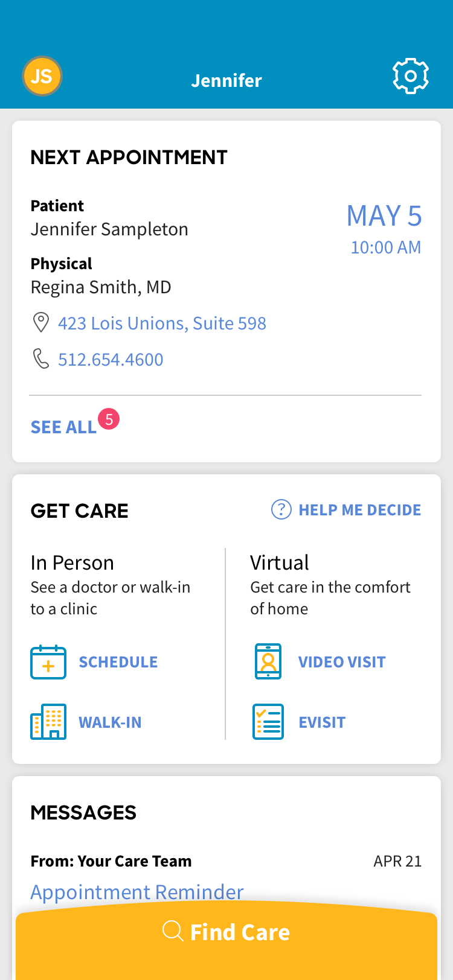Click the Schedule calendar icon
This screenshot has height=980, width=453.
48,662
